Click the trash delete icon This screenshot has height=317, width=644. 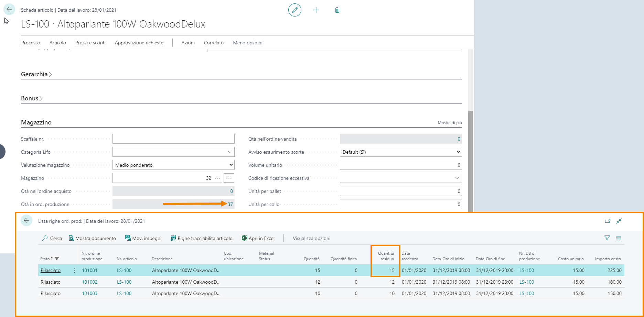click(x=337, y=10)
